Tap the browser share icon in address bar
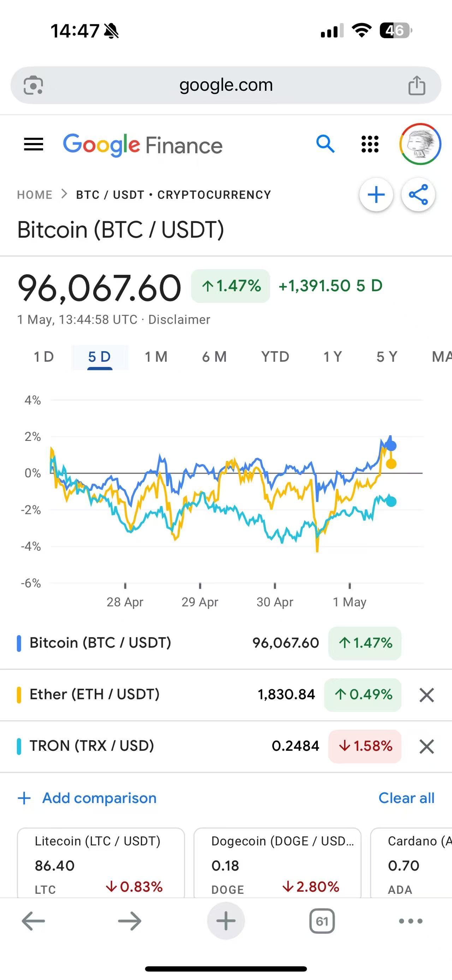The height and width of the screenshot is (980, 452). point(416,85)
